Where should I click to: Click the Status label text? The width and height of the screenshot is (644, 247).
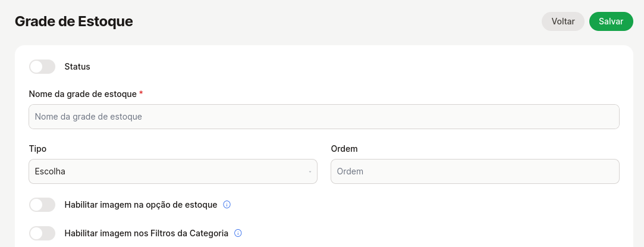(x=77, y=67)
